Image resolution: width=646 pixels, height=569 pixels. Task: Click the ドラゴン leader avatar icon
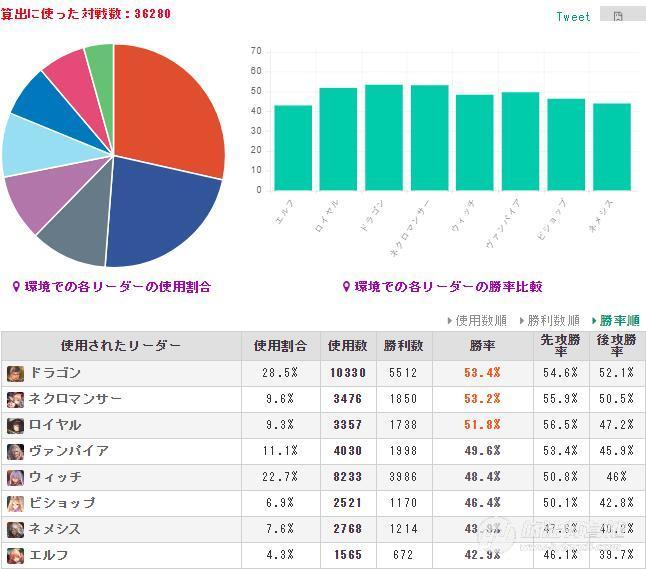15,374
